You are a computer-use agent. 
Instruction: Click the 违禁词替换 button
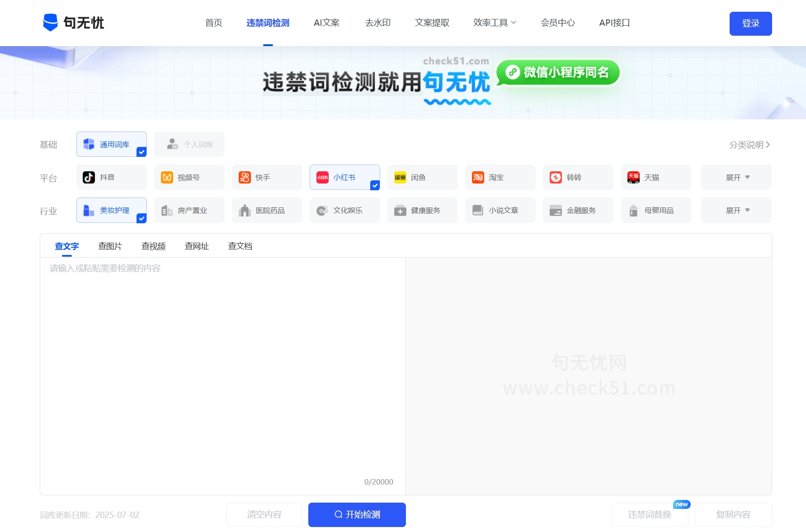tap(650, 514)
